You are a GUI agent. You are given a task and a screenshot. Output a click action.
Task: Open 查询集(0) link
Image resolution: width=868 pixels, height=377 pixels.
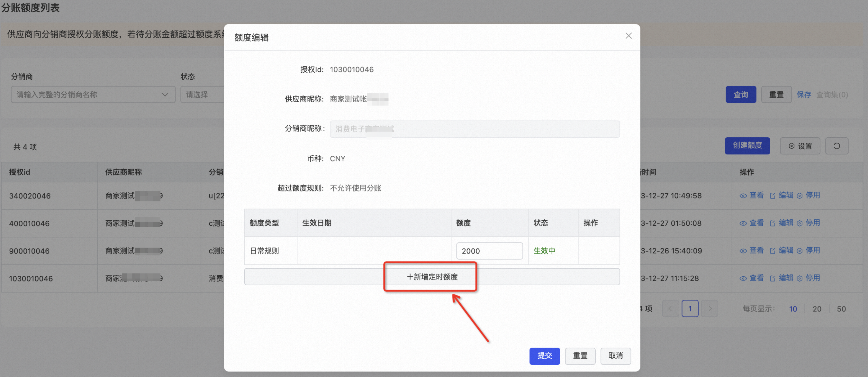point(832,95)
